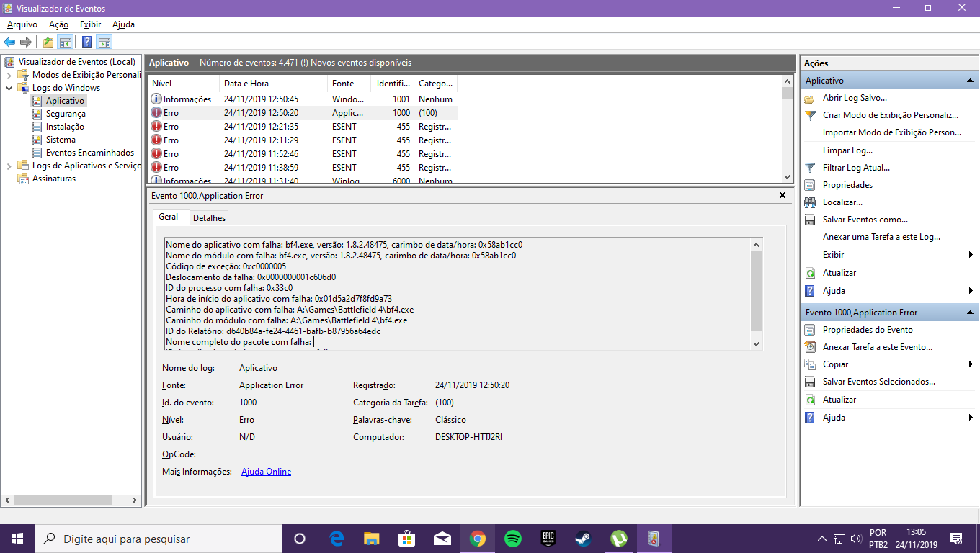Viewport: 980px width, 553px height.
Task: Click event list vertical scrollbar down arrow
Action: coord(787,176)
